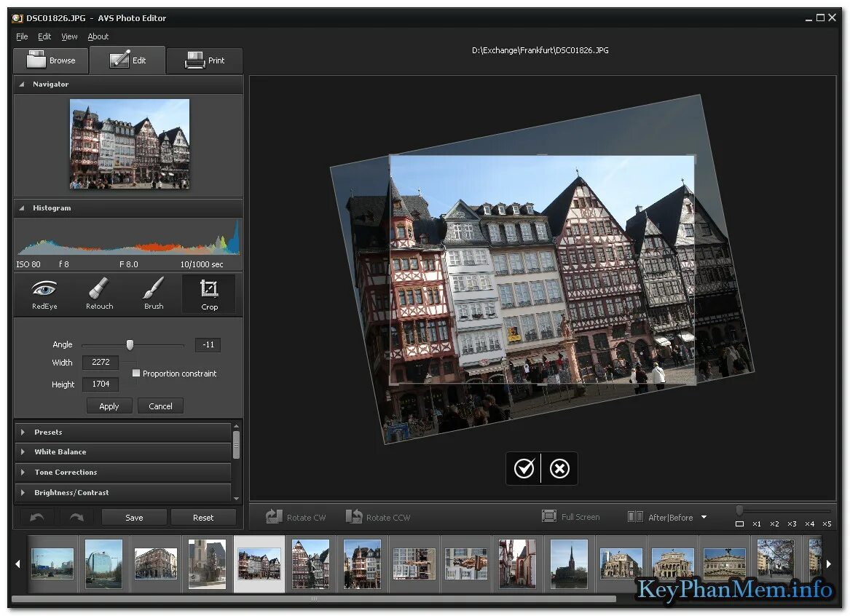850x616 pixels.
Task: Click the 10/1000 sec exposure text
Action: point(202,264)
